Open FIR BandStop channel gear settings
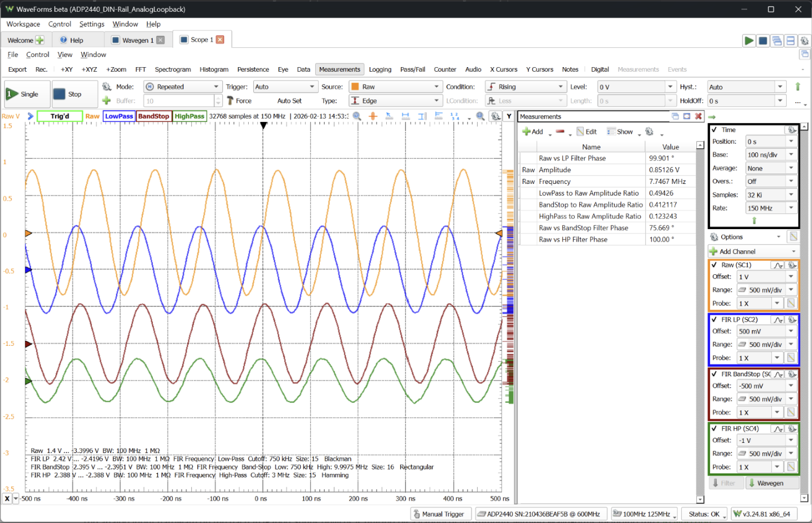 point(792,374)
